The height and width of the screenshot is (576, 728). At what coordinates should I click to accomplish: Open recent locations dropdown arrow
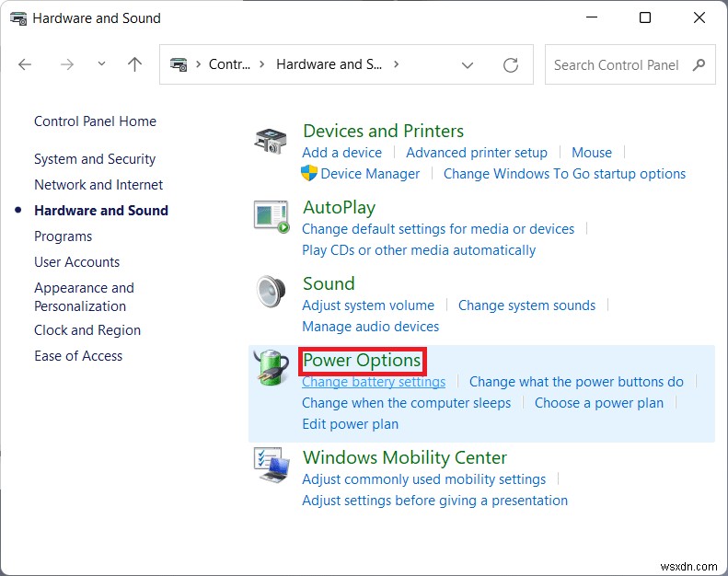coord(101,64)
